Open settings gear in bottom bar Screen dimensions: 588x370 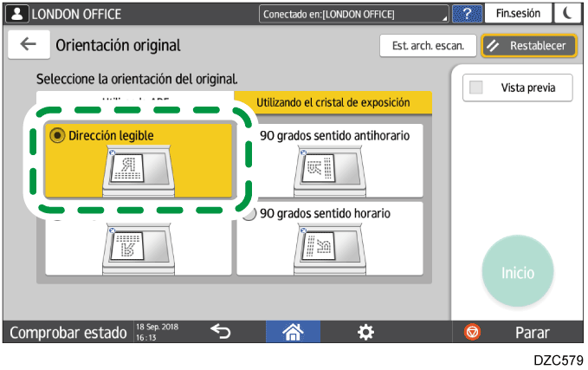[365, 332]
